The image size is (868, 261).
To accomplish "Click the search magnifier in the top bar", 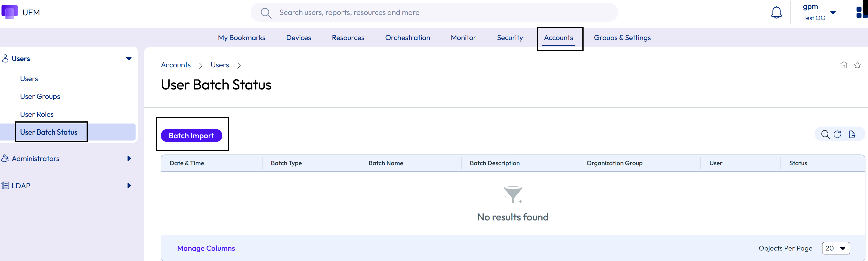I will point(266,13).
